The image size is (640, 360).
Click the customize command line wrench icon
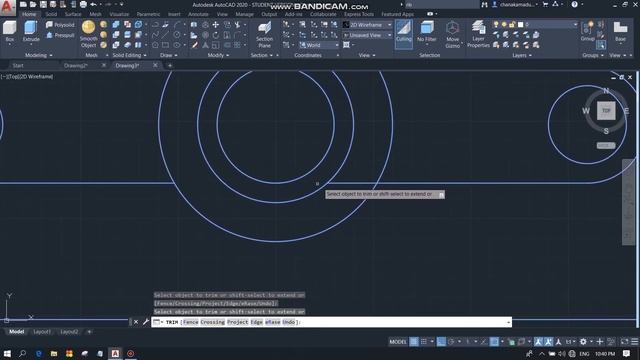(146, 322)
